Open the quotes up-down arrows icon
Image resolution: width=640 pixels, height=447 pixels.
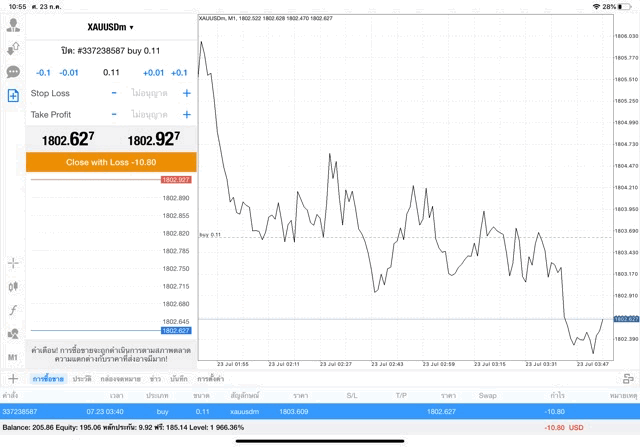pyautogui.click(x=13, y=48)
